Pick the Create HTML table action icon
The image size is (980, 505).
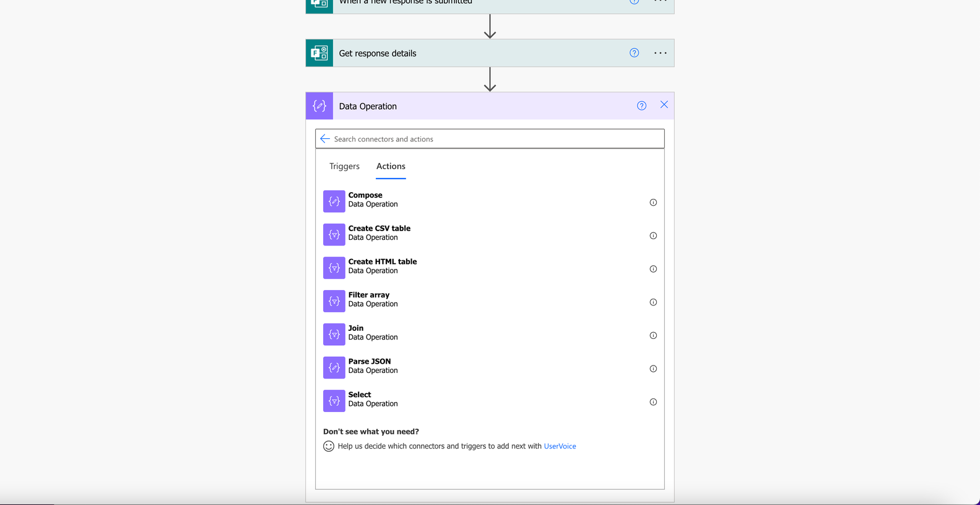click(x=334, y=268)
